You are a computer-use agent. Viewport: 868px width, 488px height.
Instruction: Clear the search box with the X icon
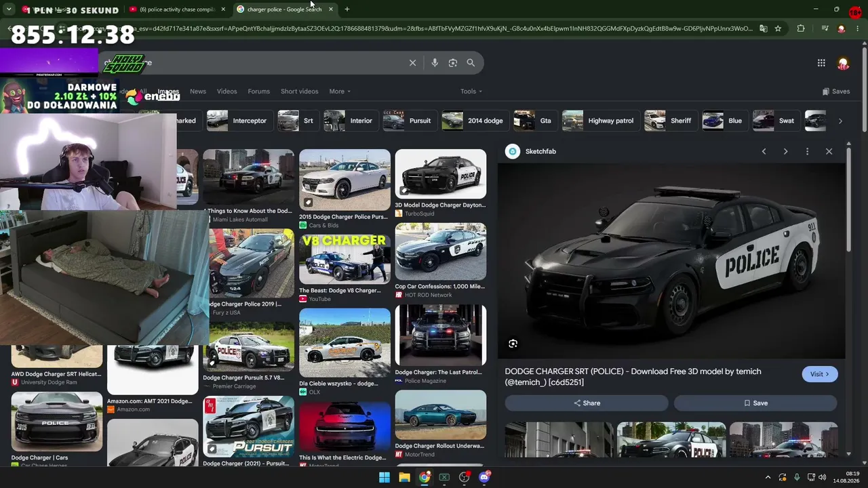pos(412,63)
